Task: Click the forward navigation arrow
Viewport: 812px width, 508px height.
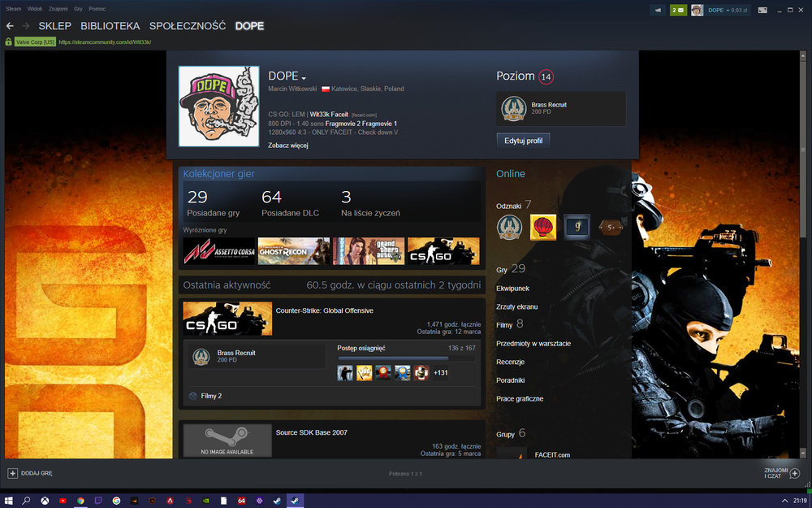Action: 26,26
